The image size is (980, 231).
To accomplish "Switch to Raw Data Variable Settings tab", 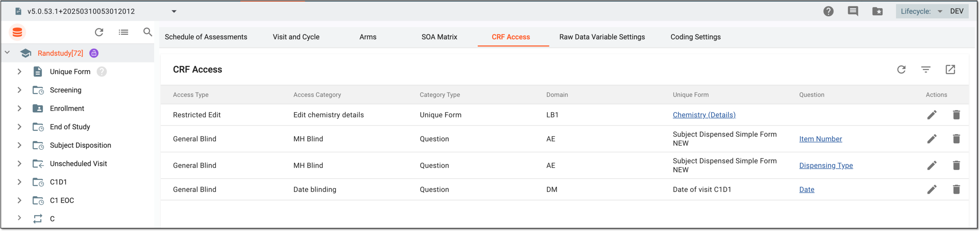I will point(602,37).
